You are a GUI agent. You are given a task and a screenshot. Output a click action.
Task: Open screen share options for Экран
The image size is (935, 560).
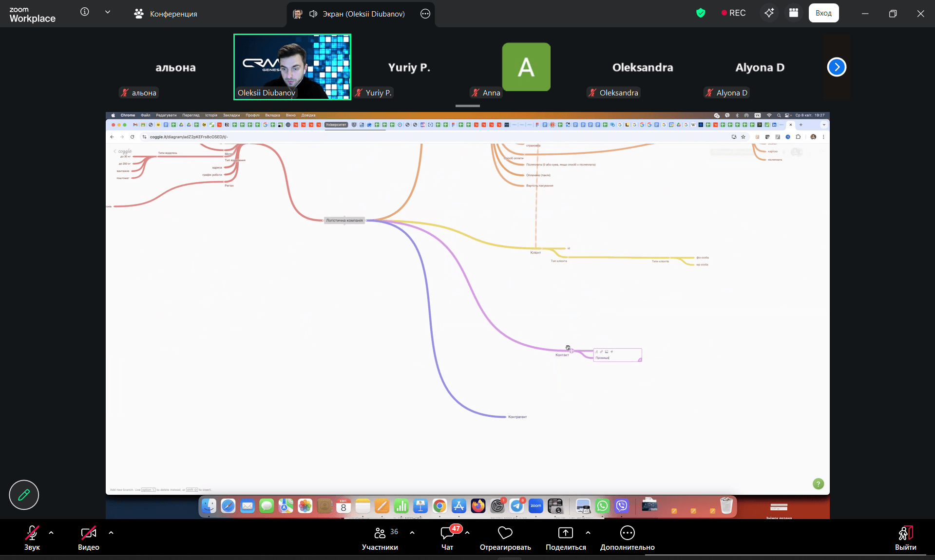(x=425, y=14)
